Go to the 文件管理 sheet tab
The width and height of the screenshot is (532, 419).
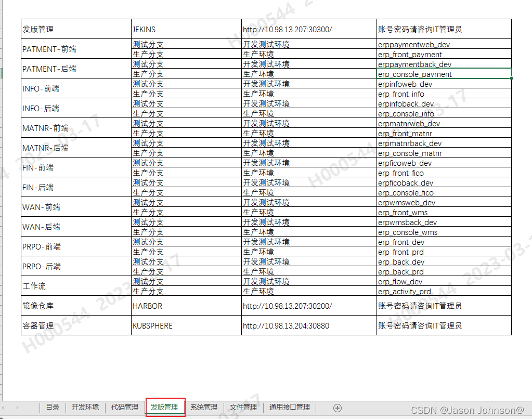point(243,407)
